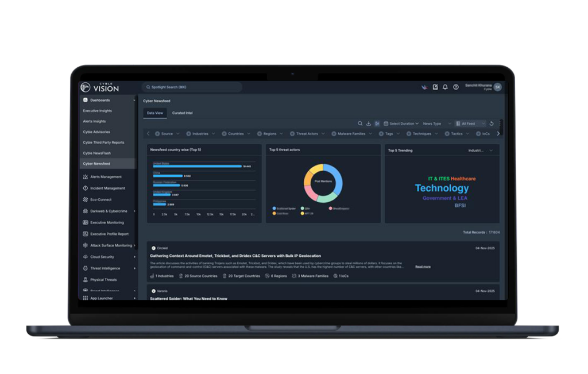This screenshot has height=374, width=588.
Task: Expand the Malware Families filter
Action: (x=352, y=133)
